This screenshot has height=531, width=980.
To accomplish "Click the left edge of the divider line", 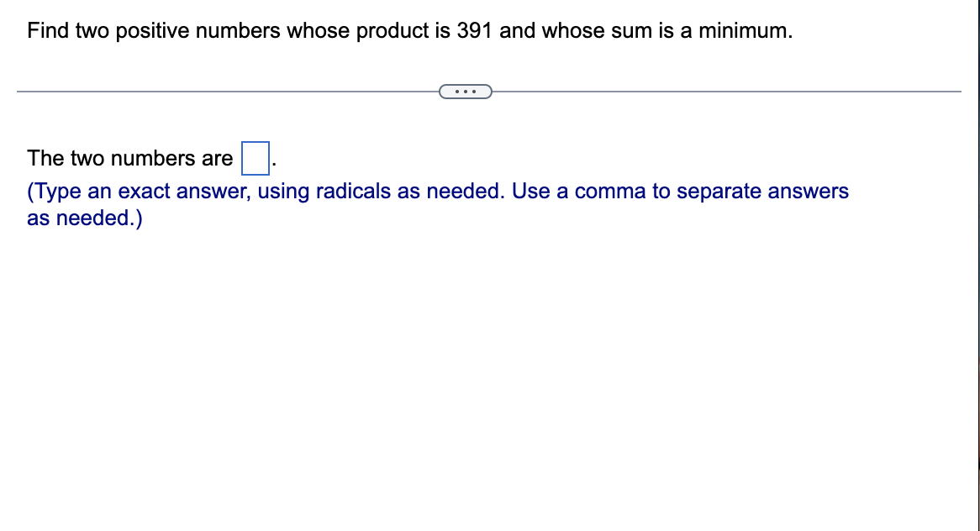I will tap(21, 90).
